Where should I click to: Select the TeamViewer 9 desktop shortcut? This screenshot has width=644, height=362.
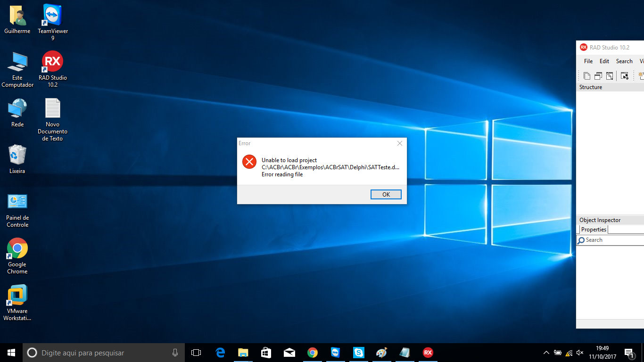53,22
